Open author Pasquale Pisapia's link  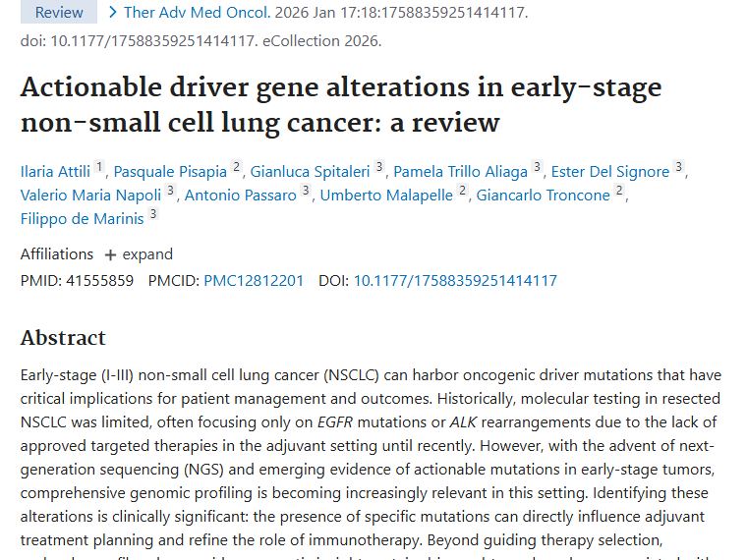click(171, 171)
